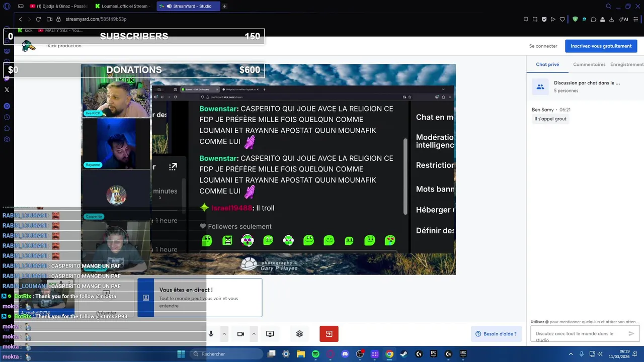The height and width of the screenshot is (362, 644).
Task: Open the X (Twitter) sidebar icon
Action: (7, 90)
